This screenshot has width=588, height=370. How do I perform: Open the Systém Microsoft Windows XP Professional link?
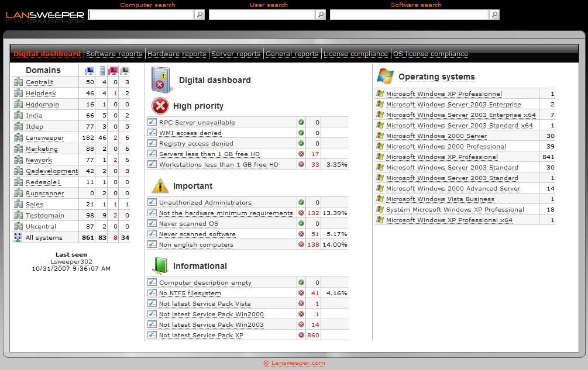coord(455,209)
